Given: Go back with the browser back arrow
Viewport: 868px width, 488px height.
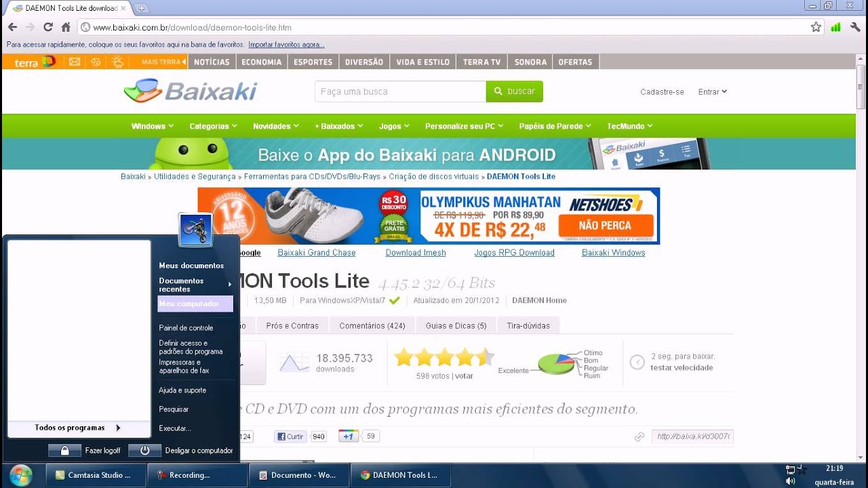Looking at the screenshot, I should (x=12, y=27).
